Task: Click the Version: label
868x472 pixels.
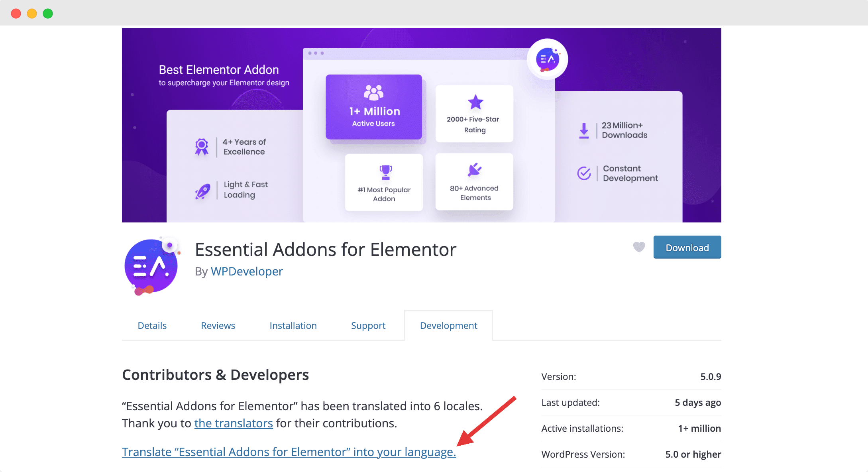Action: click(559, 376)
